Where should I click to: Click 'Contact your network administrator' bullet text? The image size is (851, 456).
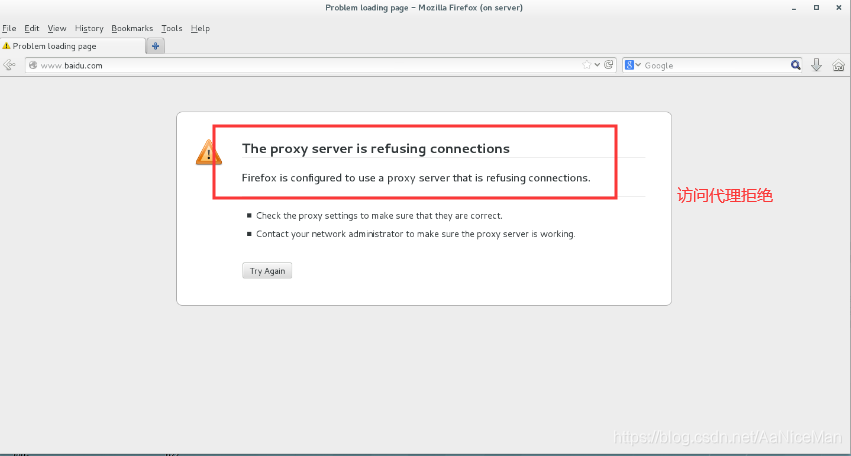tap(416, 234)
